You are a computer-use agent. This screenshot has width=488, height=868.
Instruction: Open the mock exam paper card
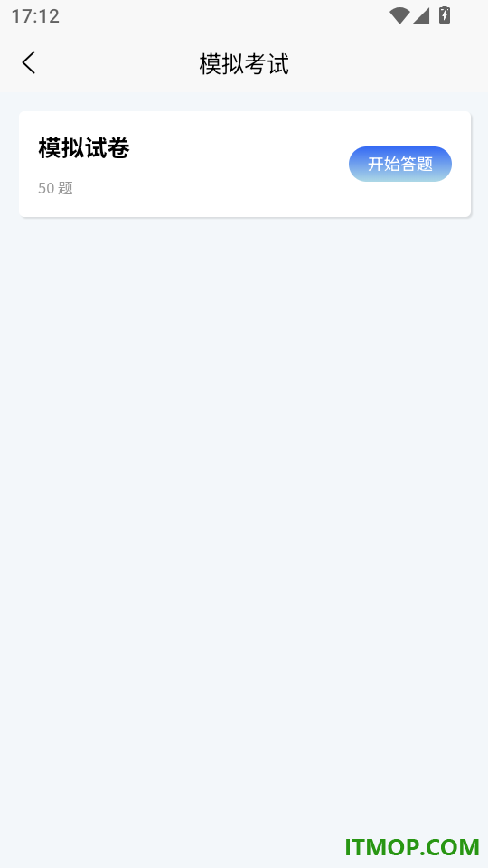245,164
